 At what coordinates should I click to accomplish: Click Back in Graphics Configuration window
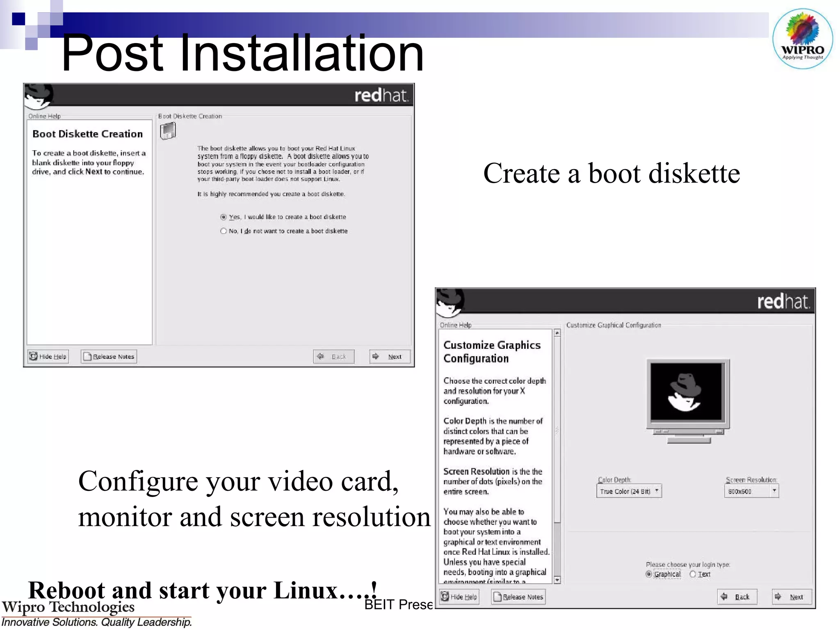pos(737,597)
